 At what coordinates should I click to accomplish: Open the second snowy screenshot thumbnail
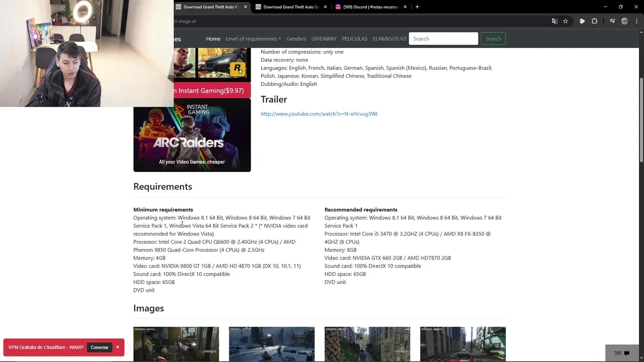tap(272, 344)
